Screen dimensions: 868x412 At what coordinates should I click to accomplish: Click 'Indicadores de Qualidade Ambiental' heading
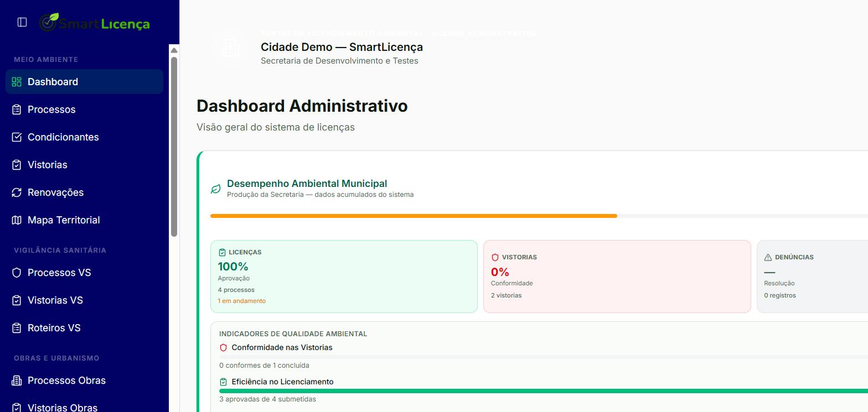pos(293,334)
